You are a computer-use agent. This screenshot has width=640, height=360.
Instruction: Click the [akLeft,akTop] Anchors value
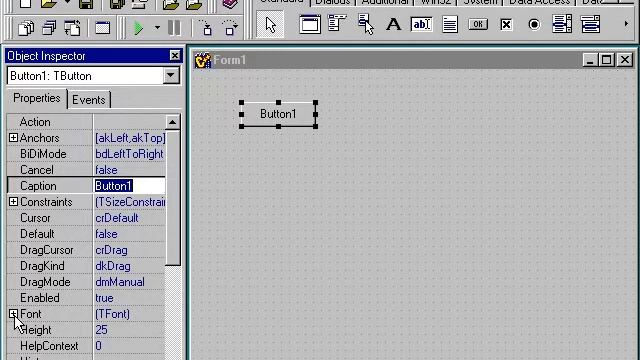(130, 138)
